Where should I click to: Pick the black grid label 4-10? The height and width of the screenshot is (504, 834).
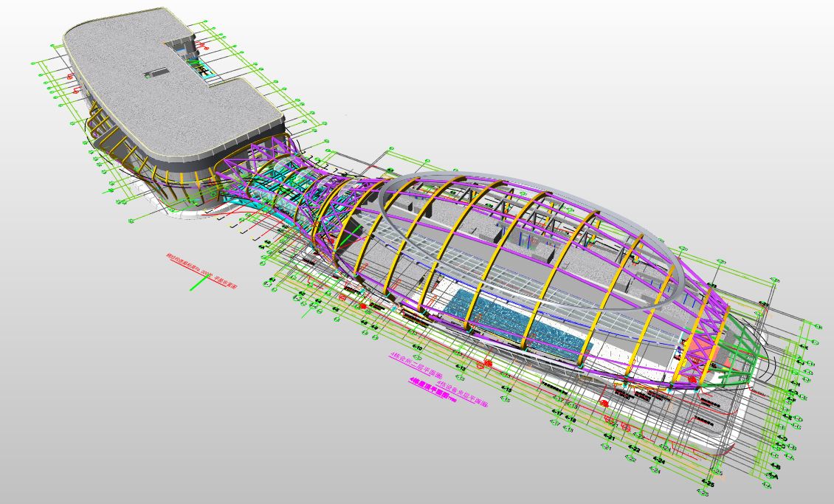point(417,348)
